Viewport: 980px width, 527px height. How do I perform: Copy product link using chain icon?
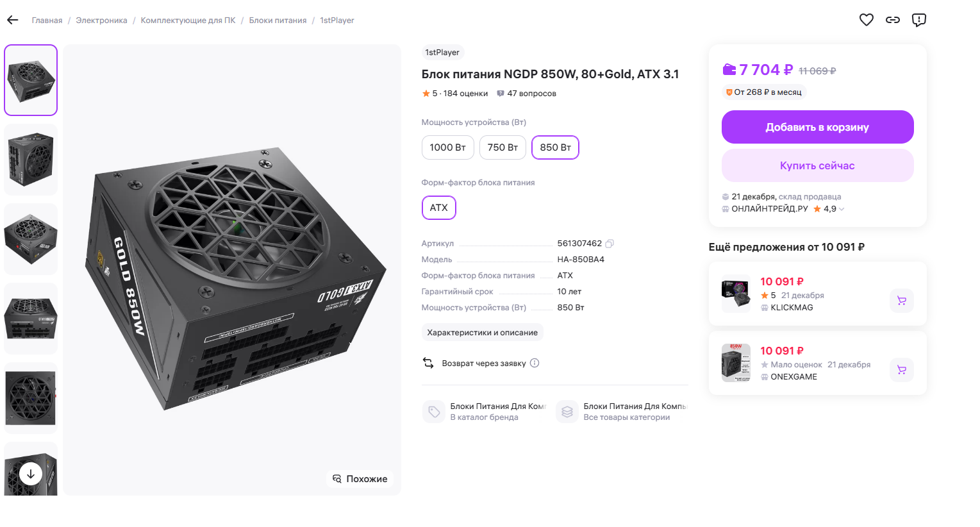(893, 20)
